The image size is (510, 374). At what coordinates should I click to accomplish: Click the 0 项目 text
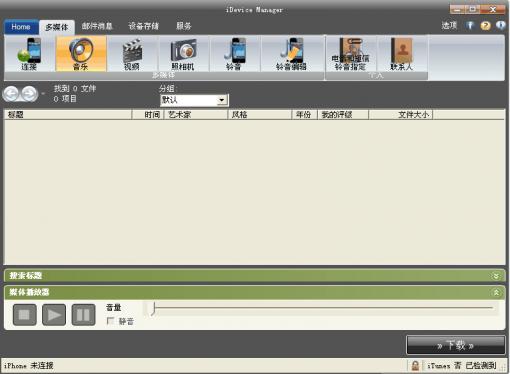coord(65,99)
